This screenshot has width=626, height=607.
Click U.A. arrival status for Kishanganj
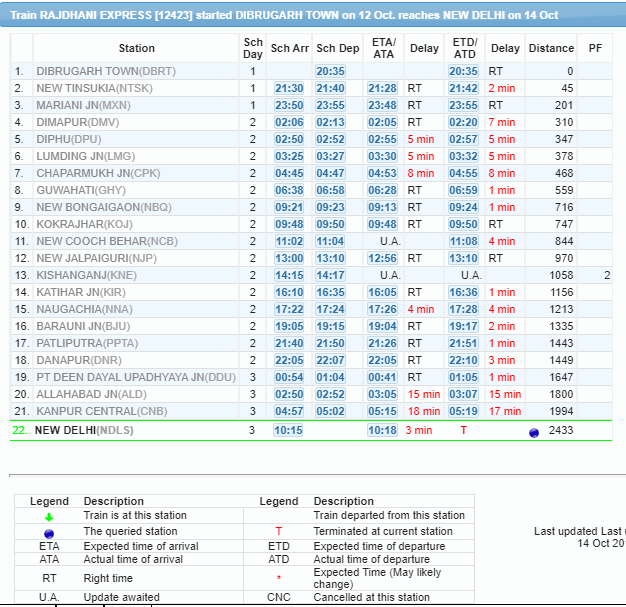click(390, 275)
